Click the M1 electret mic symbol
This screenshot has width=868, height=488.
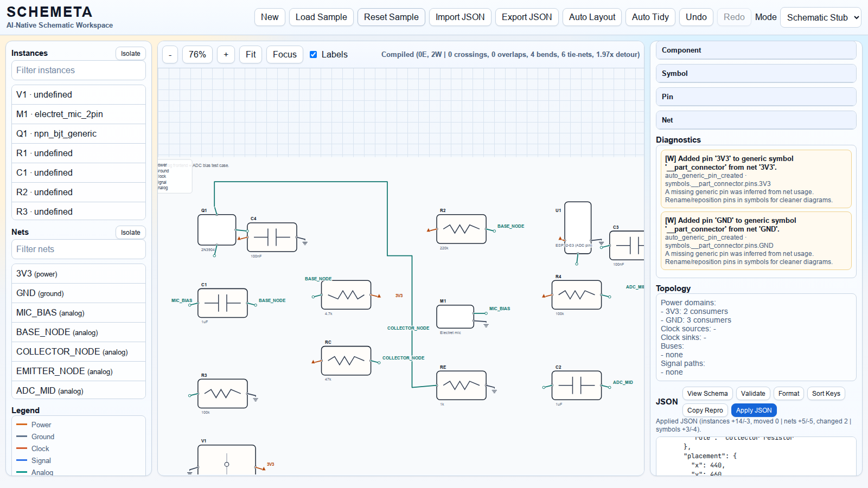pyautogui.click(x=455, y=317)
